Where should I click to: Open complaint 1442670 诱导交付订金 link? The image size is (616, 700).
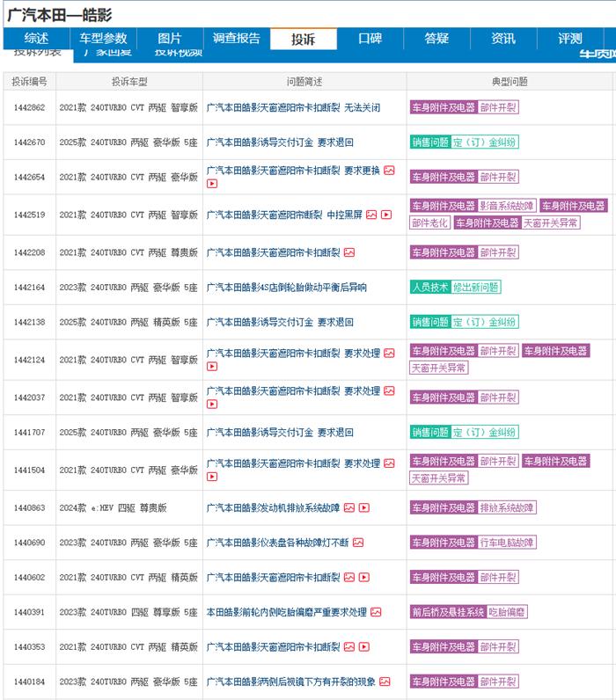[x=280, y=142]
